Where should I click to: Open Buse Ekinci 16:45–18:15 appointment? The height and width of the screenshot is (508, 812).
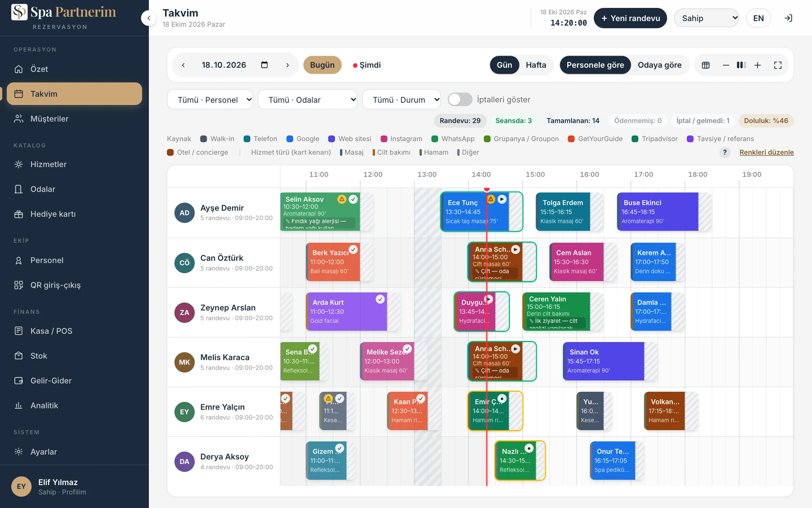(x=658, y=211)
